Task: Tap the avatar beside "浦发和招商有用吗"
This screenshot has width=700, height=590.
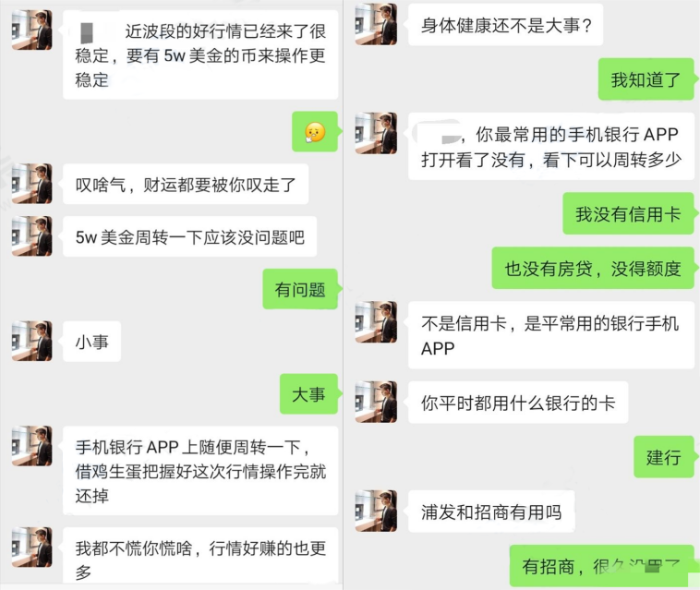Action: point(376,511)
